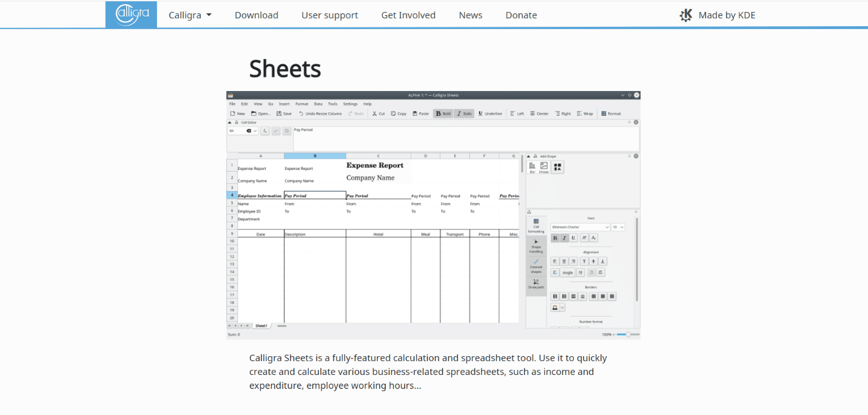Align left using the toolbar Left icon
The image size is (868, 415).
coord(513,113)
